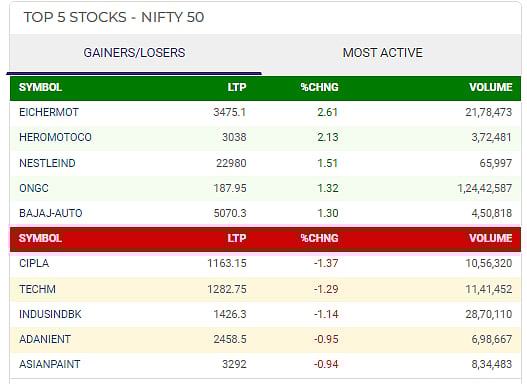The height and width of the screenshot is (384, 527).
Task: Click the volume 6,98,667
Action: click(491, 339)
